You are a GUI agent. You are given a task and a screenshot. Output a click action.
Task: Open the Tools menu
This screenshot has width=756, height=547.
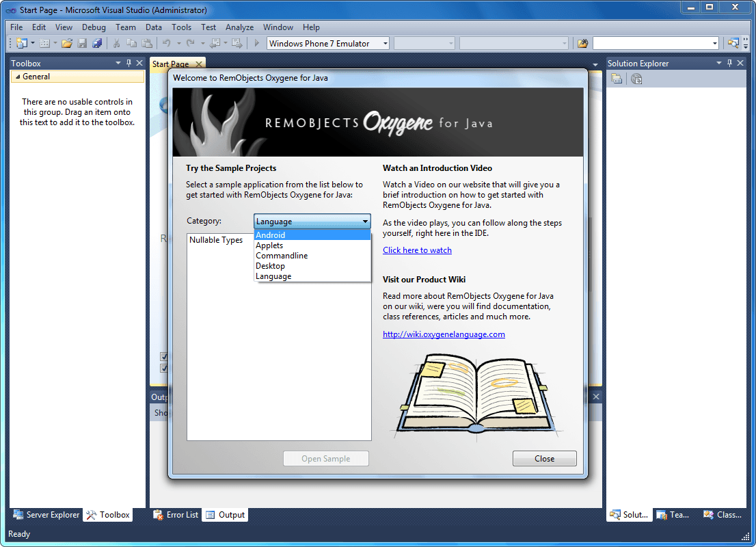point(181,27)
